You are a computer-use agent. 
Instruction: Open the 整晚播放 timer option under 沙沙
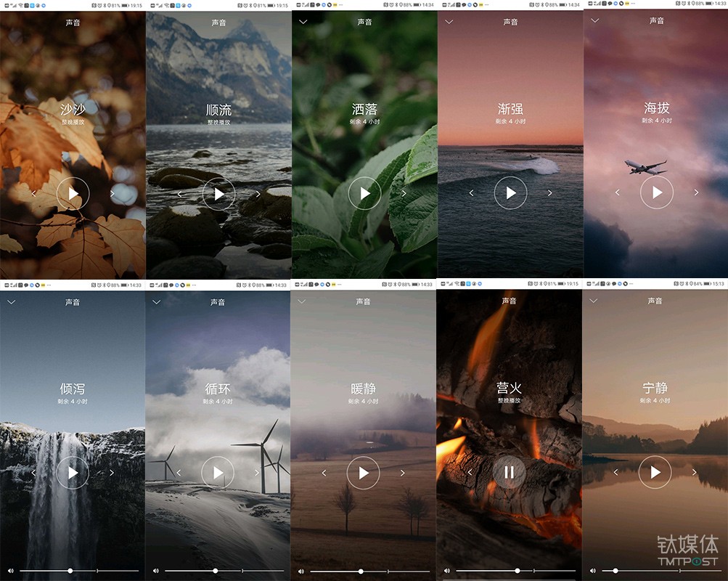[x=73, y=122]
